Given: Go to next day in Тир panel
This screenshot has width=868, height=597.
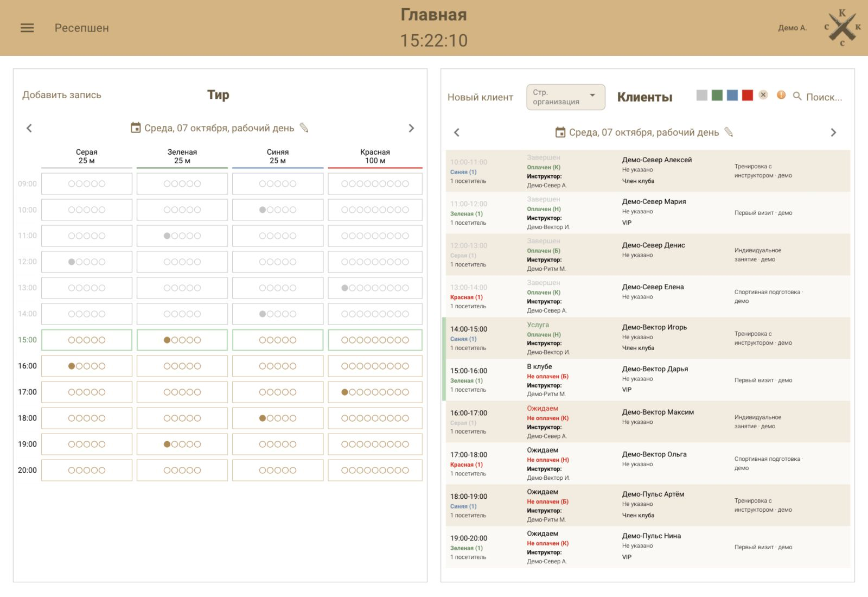Looking at the screenshot, I should click(411, 128).
